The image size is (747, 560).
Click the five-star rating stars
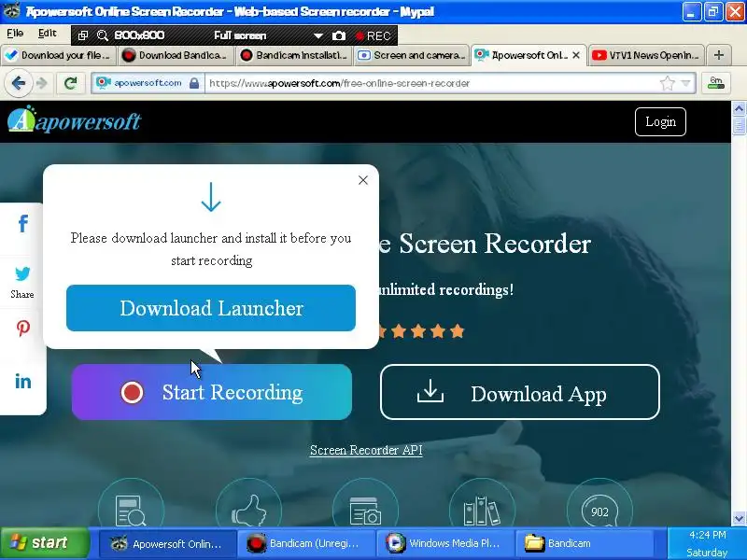[422, 331]
